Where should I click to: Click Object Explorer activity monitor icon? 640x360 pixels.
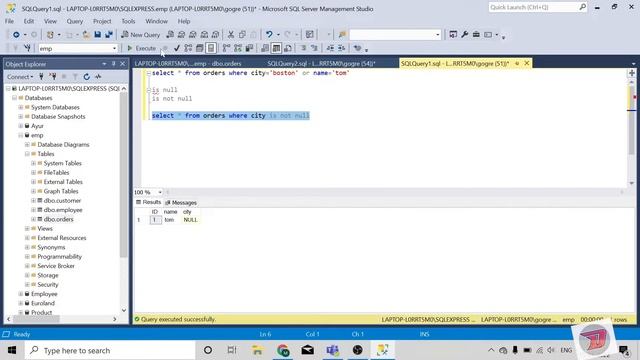(98, 77)
